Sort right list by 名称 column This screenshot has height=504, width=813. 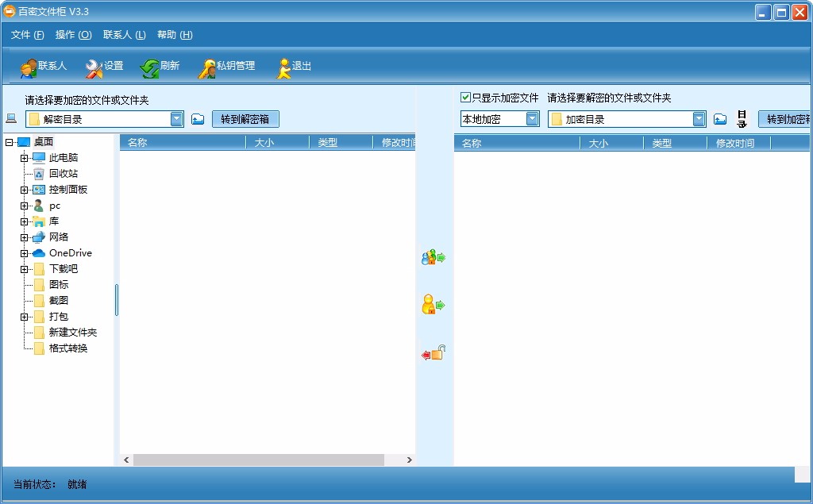click(x=518, y=143)
